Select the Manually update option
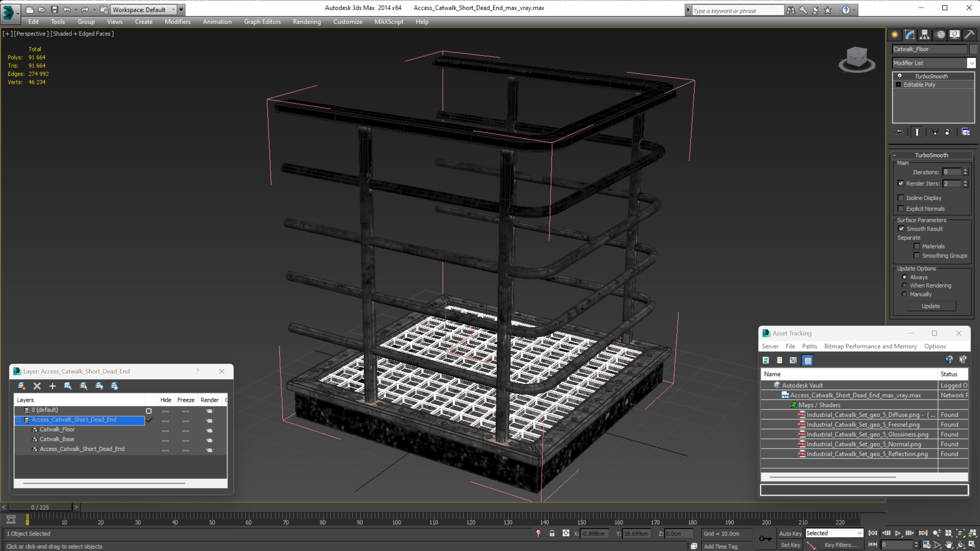This screenshot has width=980, height=551. (904, 294)
